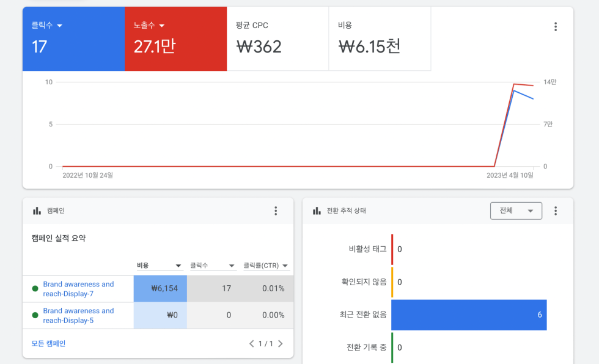Open the 전환 추적 상태 card three-dot menu
The height and width of the screenshot is (364, 599).
[556, 211]
